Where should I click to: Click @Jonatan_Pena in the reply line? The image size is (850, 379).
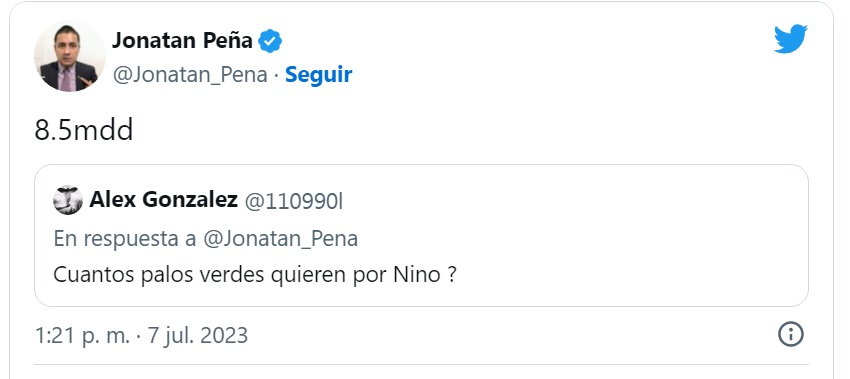pos(280,239)
